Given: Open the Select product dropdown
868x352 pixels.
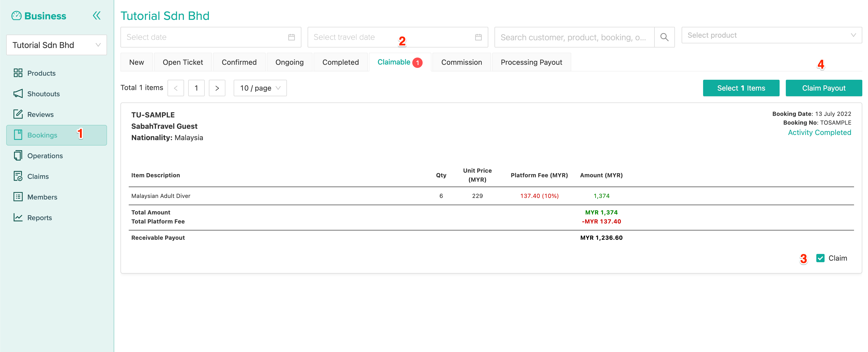Looking at the screenshot, I should [x=771, y=35].
